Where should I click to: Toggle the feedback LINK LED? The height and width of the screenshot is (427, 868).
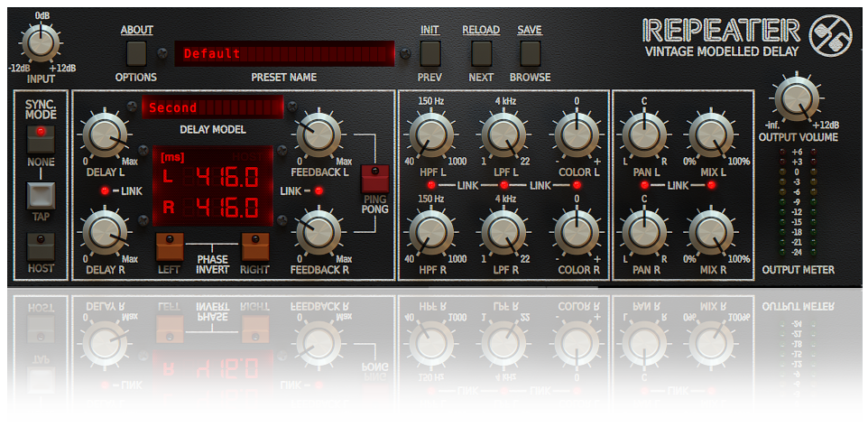(319, 191)
